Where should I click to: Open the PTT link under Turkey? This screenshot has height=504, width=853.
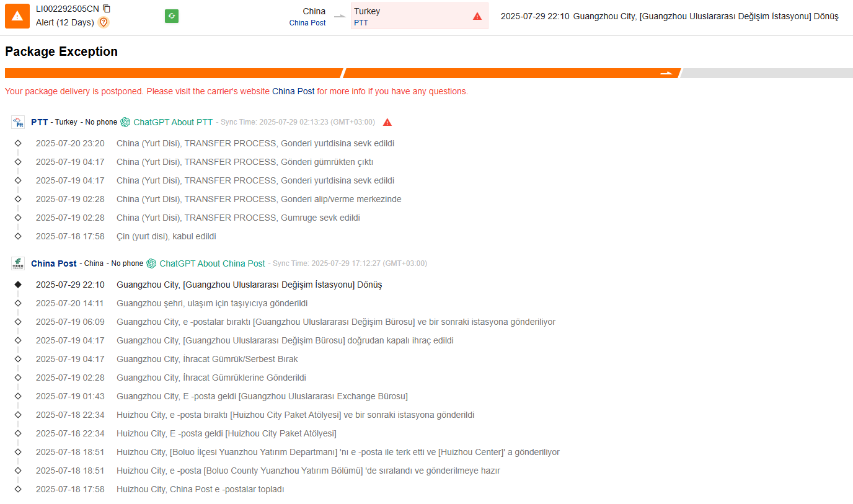click(361, 22)
